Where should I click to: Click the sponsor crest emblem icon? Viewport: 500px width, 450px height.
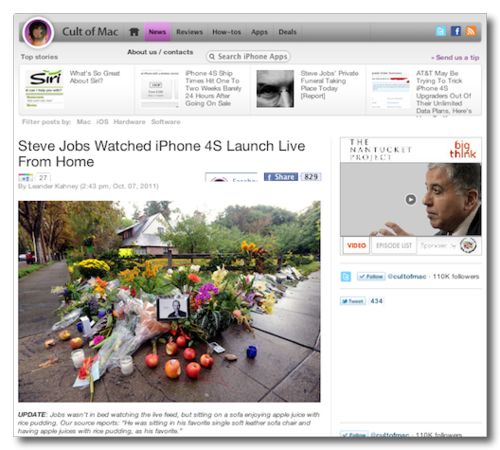coord(468,246)
